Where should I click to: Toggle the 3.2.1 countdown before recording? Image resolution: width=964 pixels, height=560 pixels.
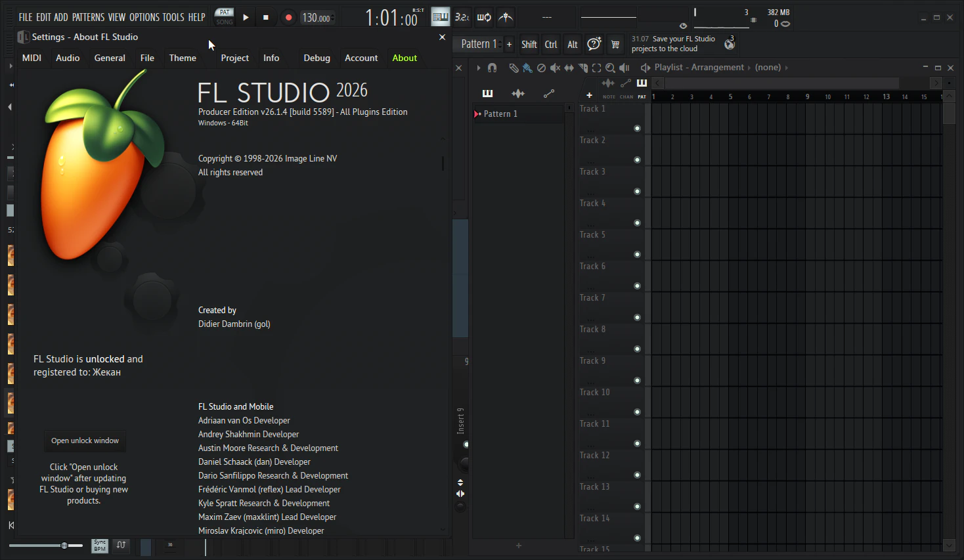(462, 17)
